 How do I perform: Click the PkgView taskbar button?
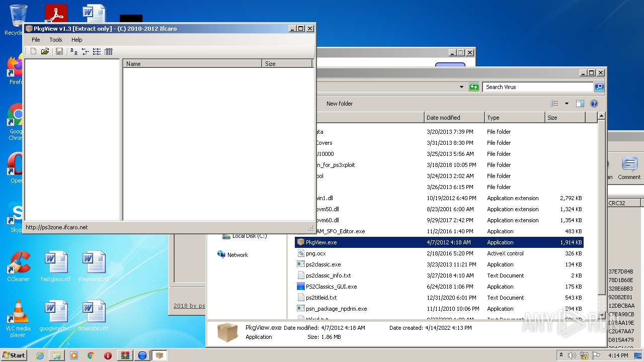coord(159,355)
